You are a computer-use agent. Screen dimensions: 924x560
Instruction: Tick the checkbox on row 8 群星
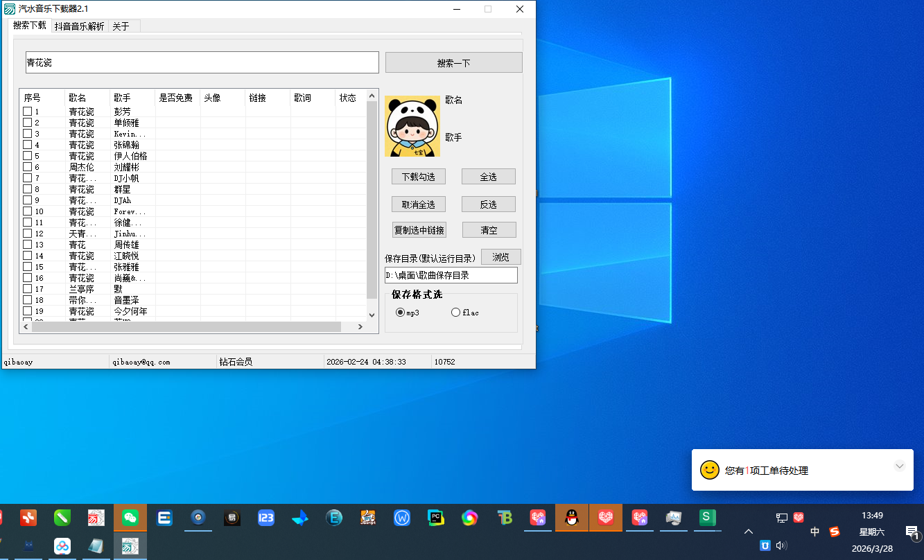(28, 189)
